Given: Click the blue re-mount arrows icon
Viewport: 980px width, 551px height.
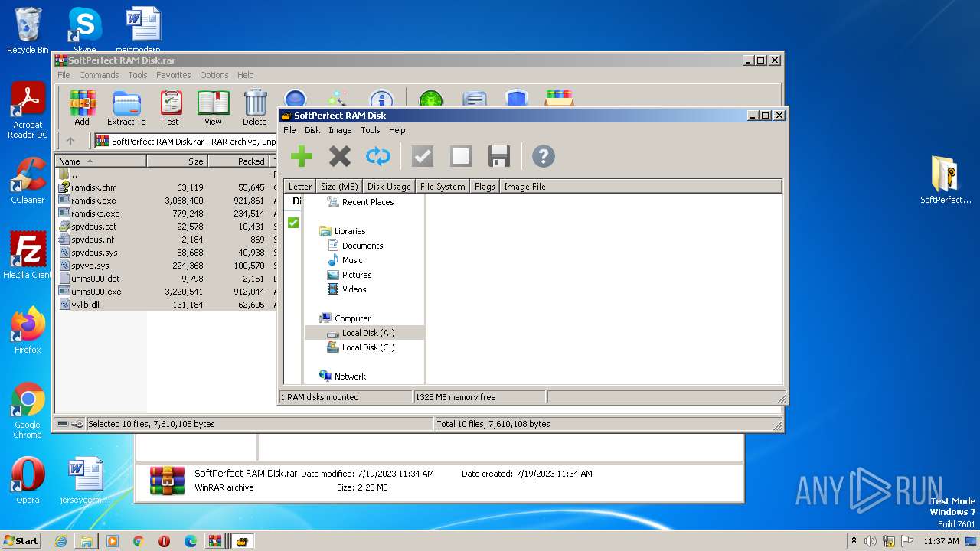Looking at the screenshot, I should pos(378,156).
